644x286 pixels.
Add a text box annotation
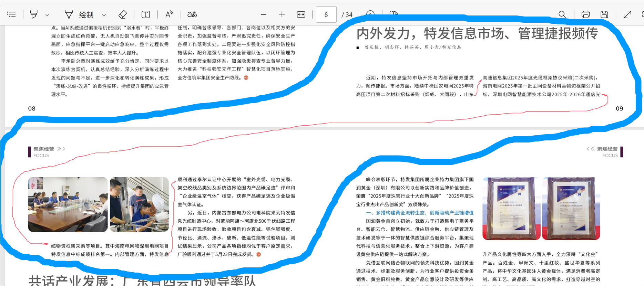click(146, 14)
